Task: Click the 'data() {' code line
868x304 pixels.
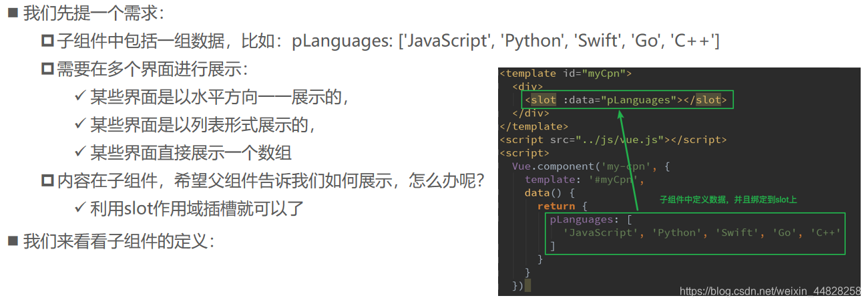Action: click(550, 193)
